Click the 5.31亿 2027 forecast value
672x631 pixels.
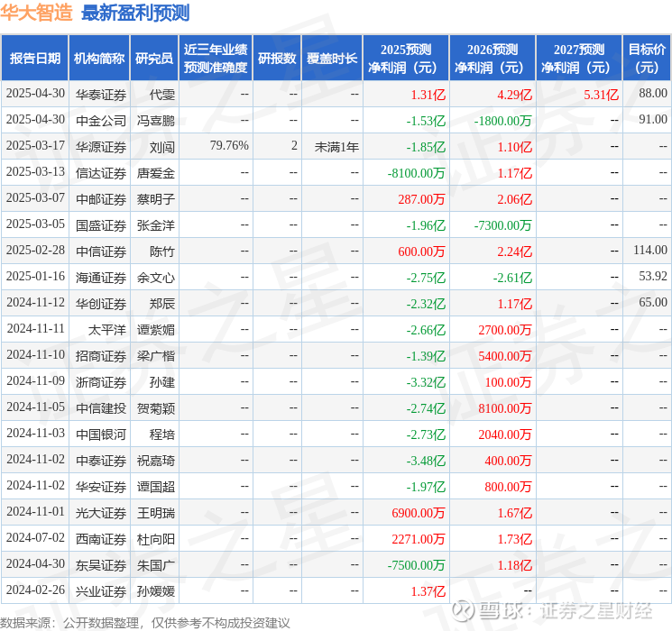(x=601, y=95)
